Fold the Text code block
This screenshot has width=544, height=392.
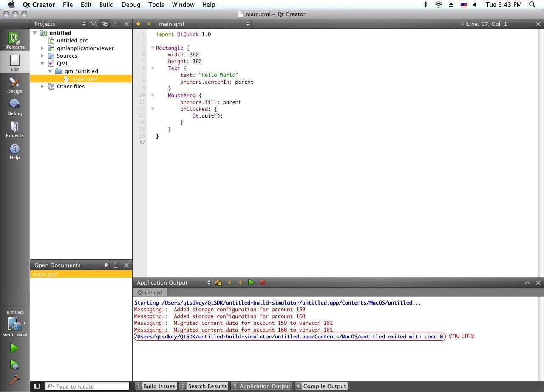point(153,68)
